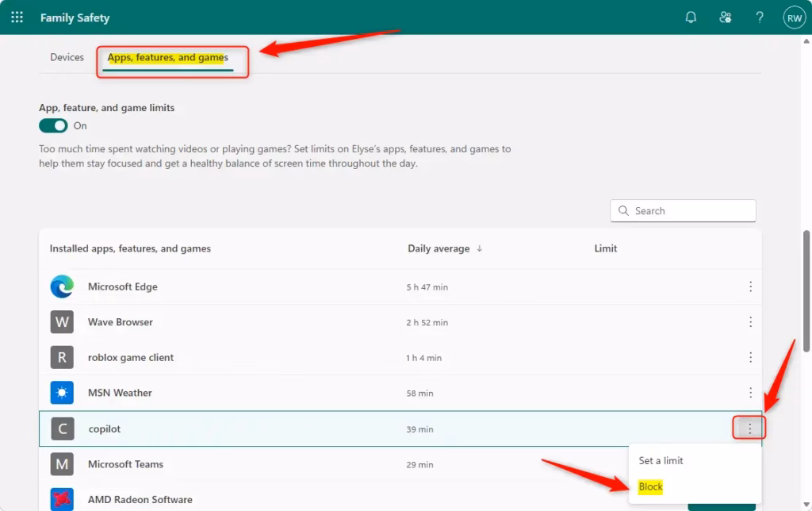Viewport: 812px width, 511px height.
Task: Select Apps, features, and games tab
Action: point(168,57)
